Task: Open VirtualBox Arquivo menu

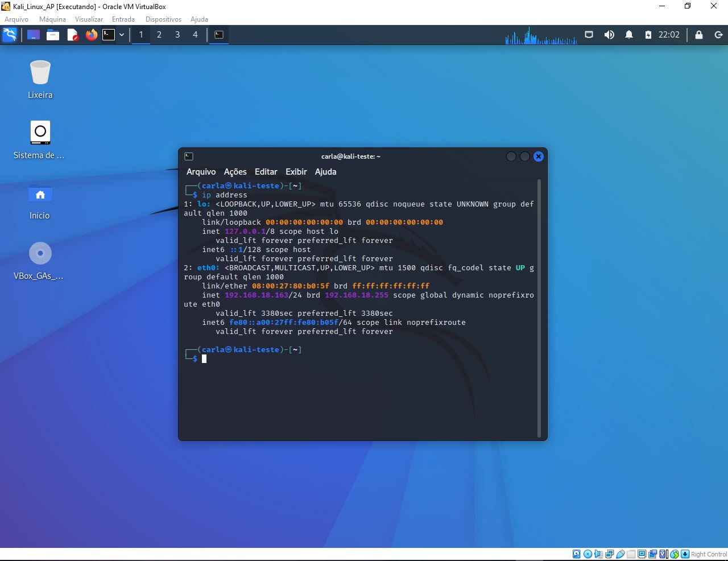Action: point(16,19)
